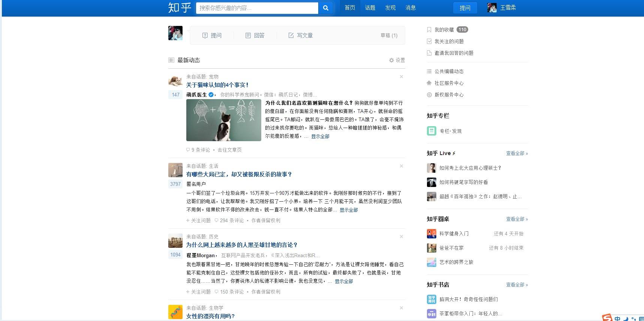
Task: Click the 3797 vote count badge
Action: pos(175,184)
